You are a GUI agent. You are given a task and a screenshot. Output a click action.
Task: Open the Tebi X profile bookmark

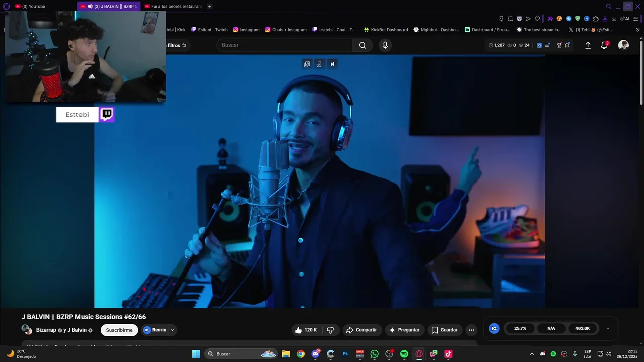coord(590,30)
